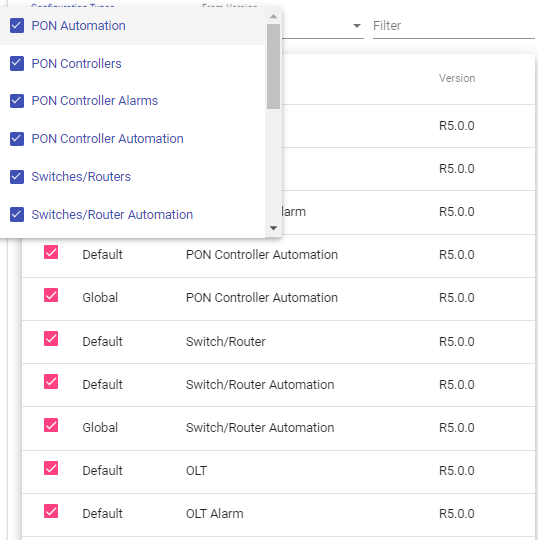Deselect Default Switch/Router row checkbox

[x=51, y=339]
